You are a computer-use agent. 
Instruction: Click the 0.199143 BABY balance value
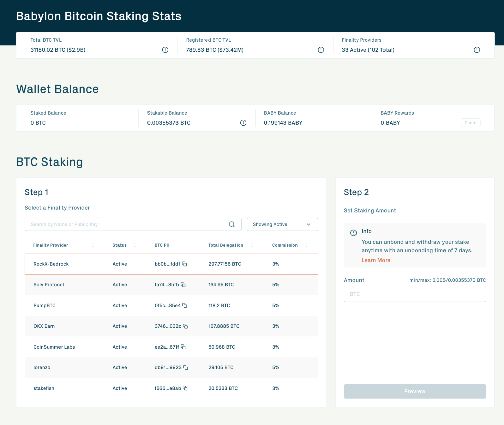pos(283,123)
